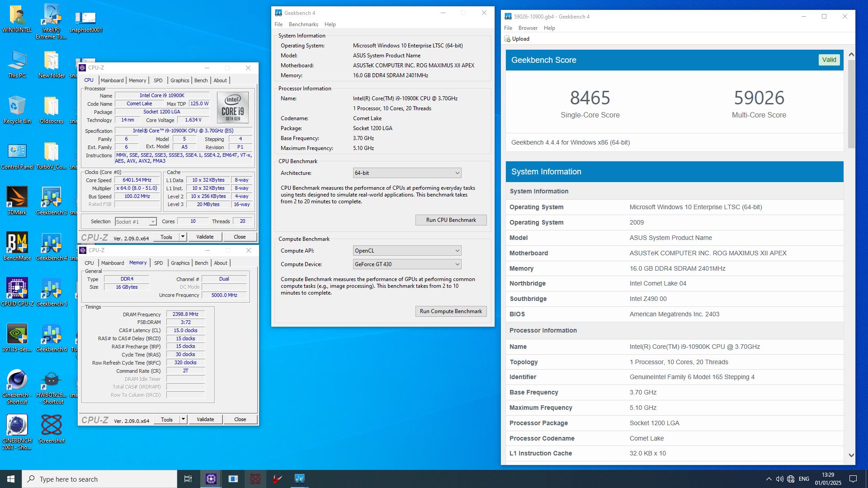
Task: Launch the CINEBENCH 2003 shortcut icon
Action: point(17,432)
